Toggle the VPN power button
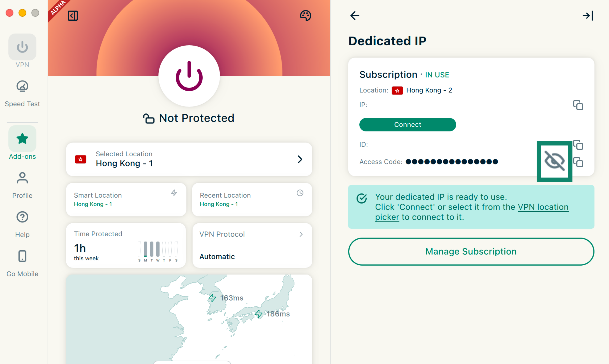Viewport: 609px width, 364px height. click(x=189, y=76)
